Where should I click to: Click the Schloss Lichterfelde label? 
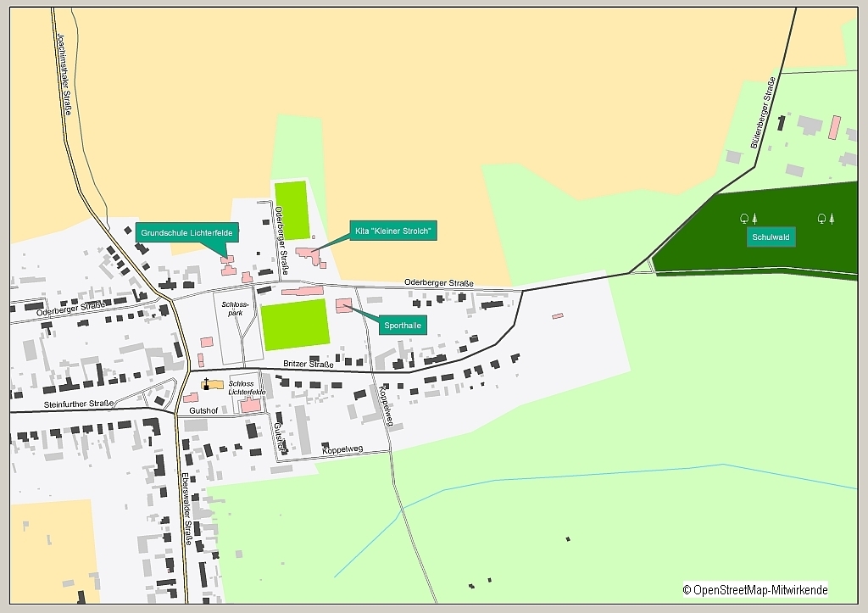pos(247,387)
